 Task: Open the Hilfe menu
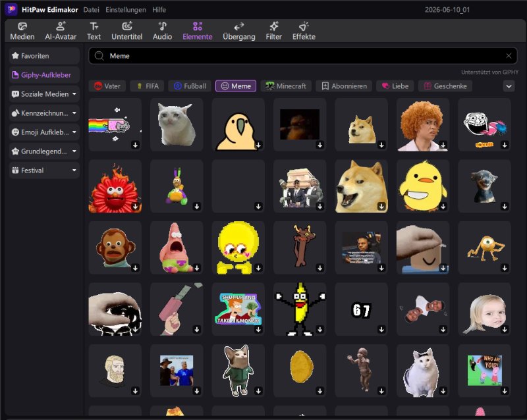pos(159,10)
